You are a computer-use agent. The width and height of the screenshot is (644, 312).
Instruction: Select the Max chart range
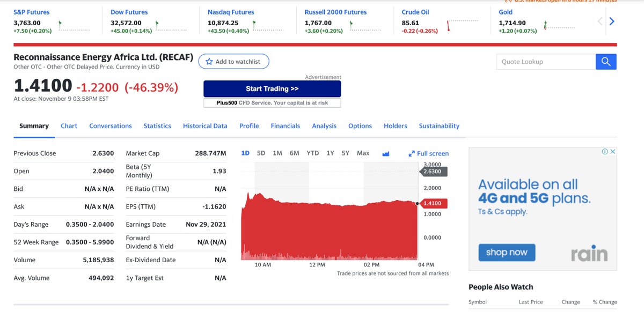pos(363,153)
